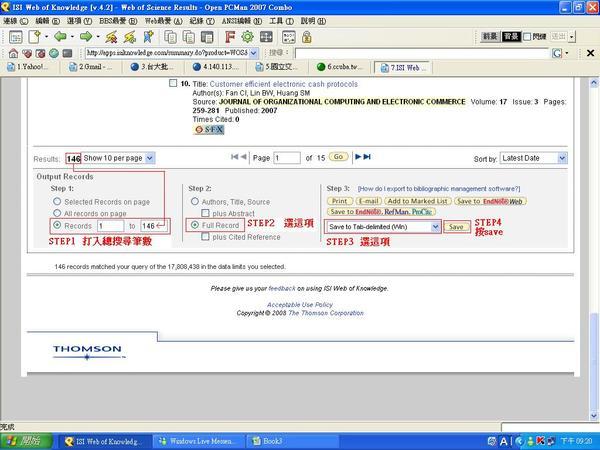Click the green back arrow
600x450 pixels.
point(60,37)
